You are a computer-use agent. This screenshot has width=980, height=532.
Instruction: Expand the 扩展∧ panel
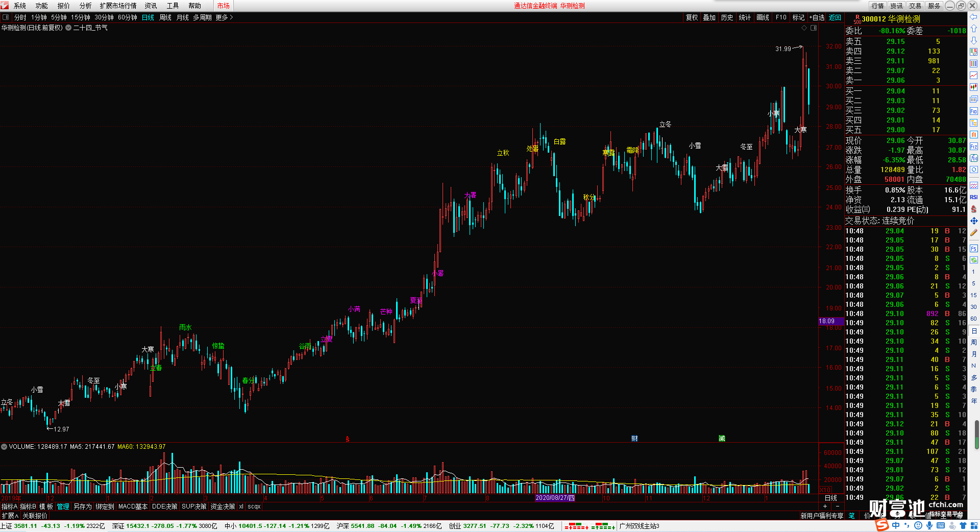10,516
